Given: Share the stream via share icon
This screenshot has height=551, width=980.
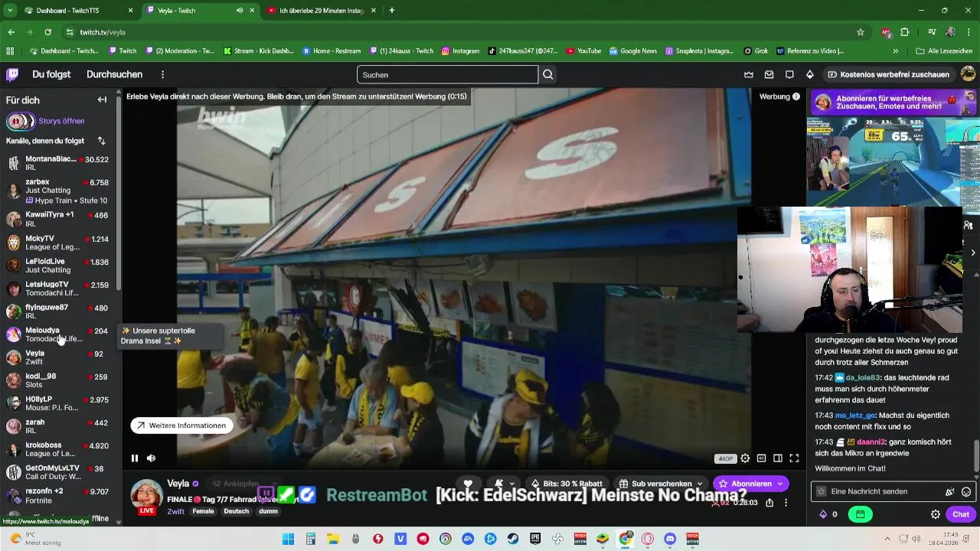Looking at the screenshot, I should click(769, 503).
